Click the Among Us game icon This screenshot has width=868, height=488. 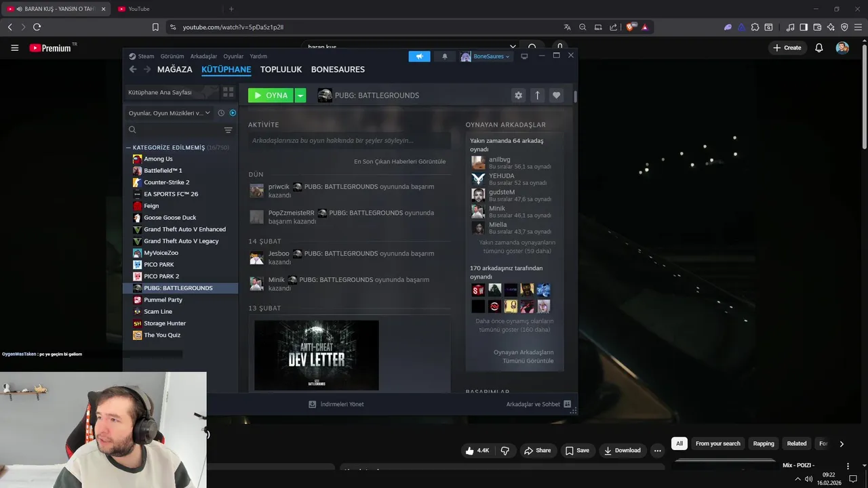coord(137,159)
